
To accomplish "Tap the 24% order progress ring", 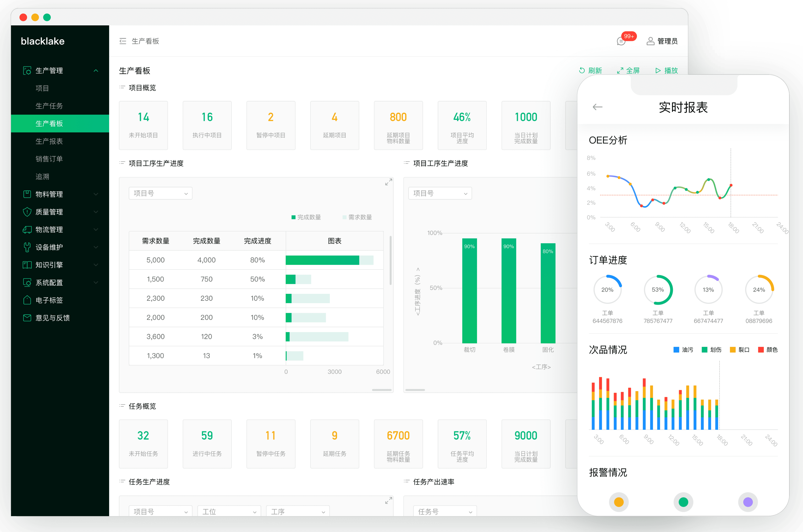I will pyautogui.click(x=759, y=290).
